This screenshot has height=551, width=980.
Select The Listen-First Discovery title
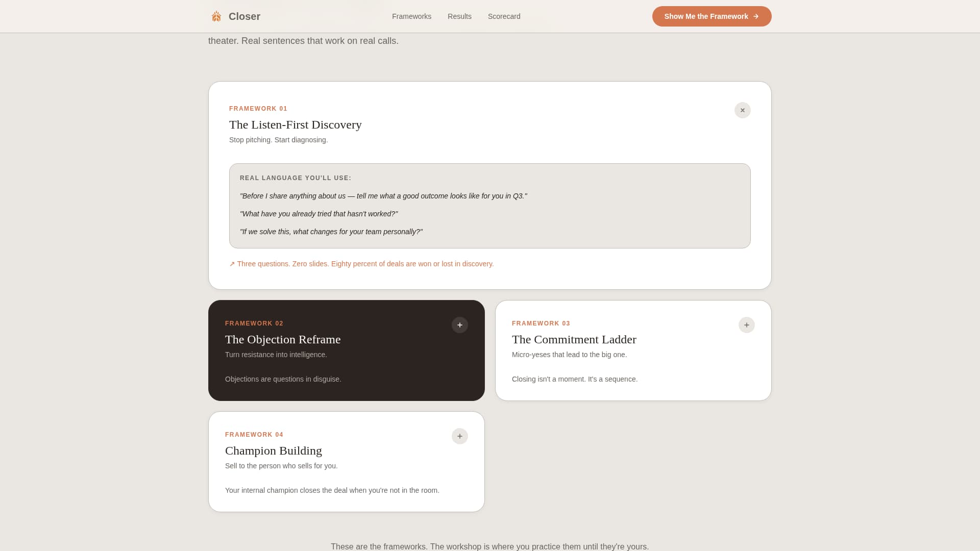(295, 124)
